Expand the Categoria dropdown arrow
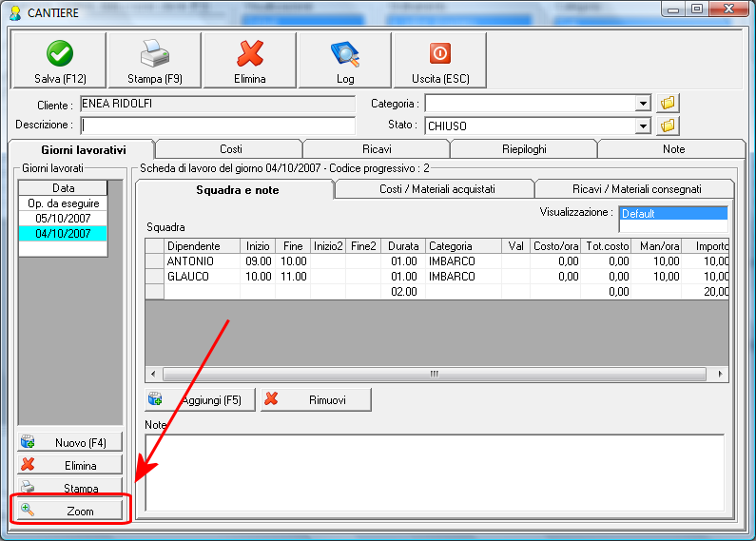The image size is (756, 541). click(x=642, y=104)
